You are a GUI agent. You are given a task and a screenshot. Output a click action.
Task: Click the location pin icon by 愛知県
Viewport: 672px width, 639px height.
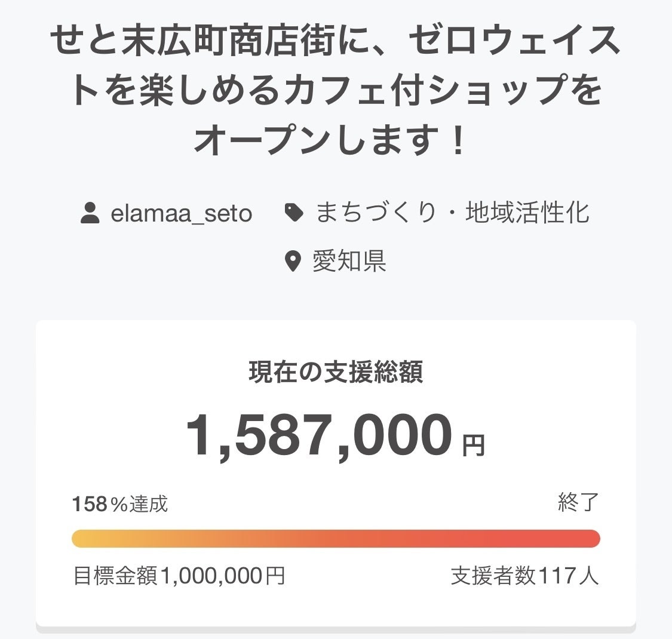[x=292, y=261]
